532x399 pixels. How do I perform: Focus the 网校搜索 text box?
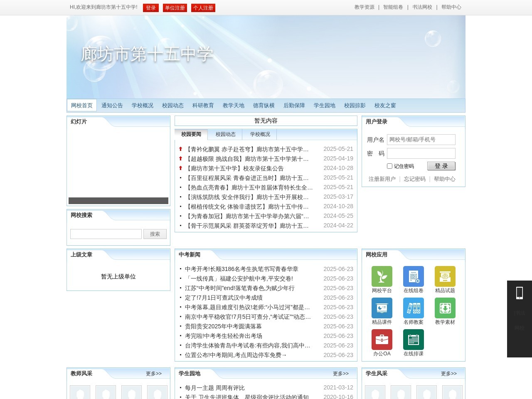click(106, 234)
